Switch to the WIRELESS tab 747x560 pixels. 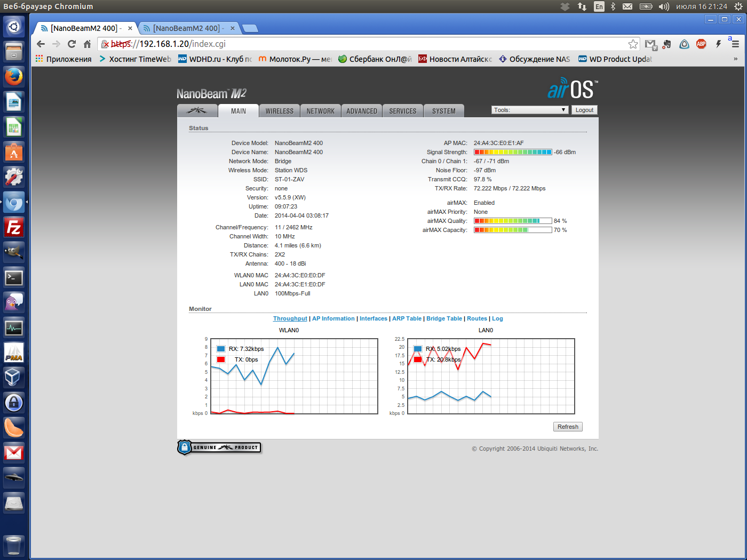coord(280,111)
